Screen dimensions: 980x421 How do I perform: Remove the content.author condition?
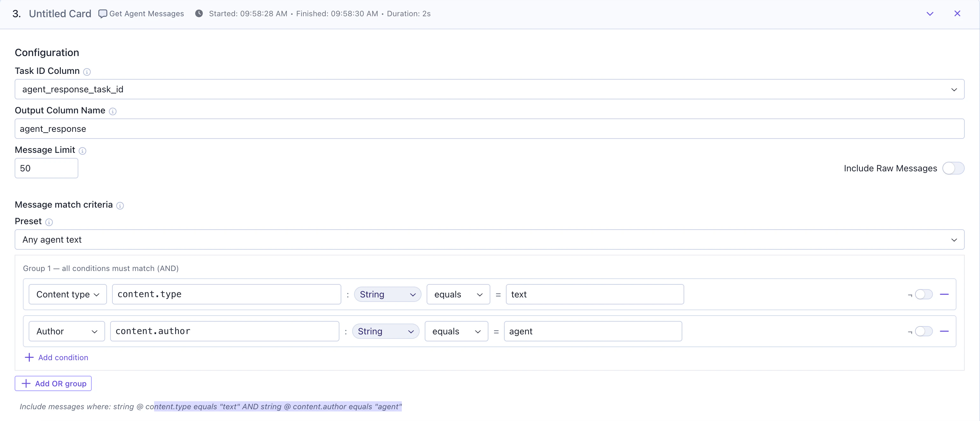click(x=944, y=331)
